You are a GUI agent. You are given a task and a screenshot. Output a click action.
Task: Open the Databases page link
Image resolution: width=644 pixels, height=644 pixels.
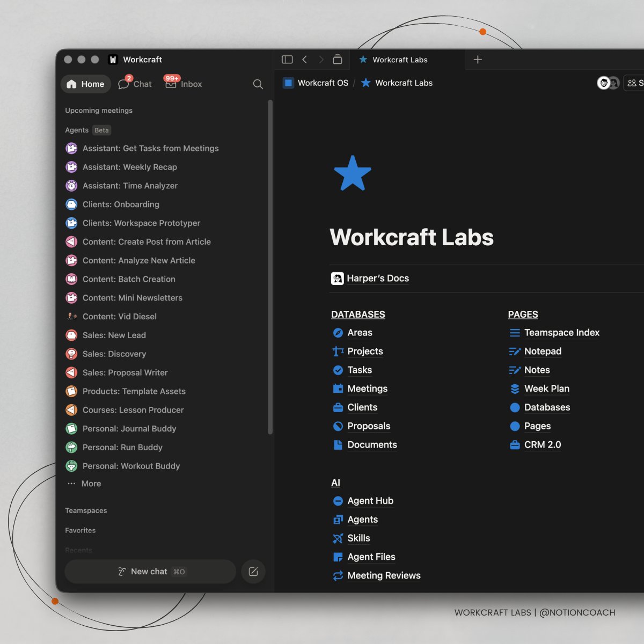tap(547, 407)
